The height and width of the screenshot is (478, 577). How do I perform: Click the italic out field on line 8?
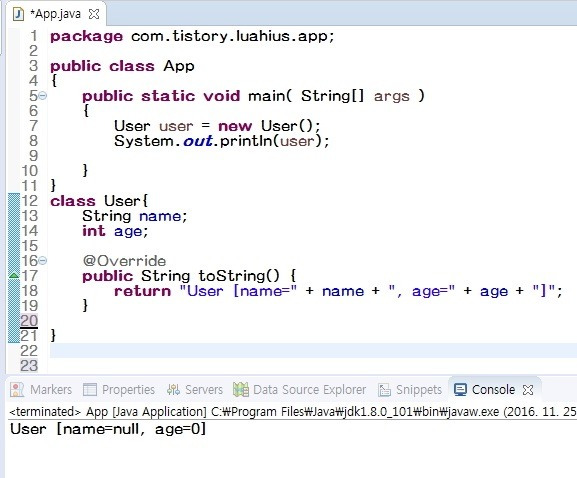tap(198, 141)
